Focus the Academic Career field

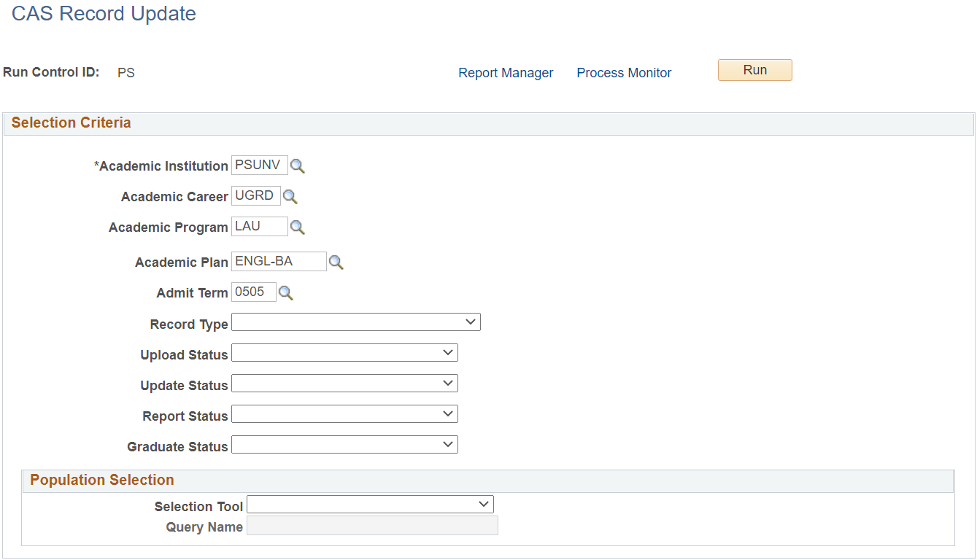[256, 196]
